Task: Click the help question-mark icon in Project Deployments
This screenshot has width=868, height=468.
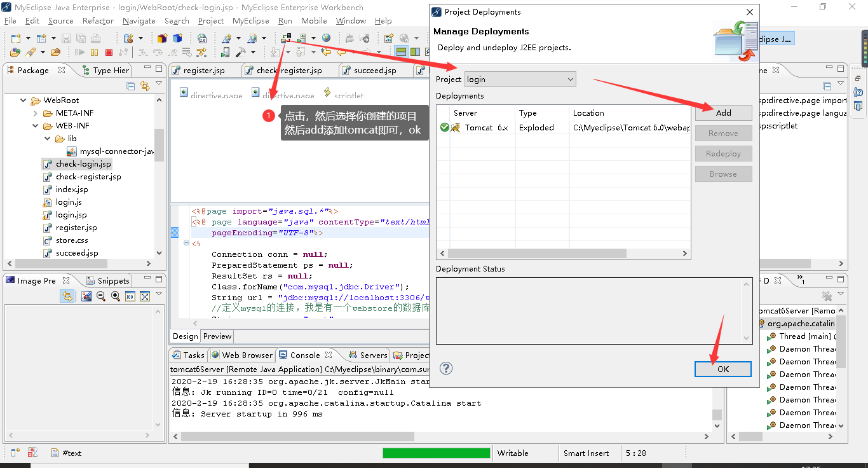Action: (445, 368)
